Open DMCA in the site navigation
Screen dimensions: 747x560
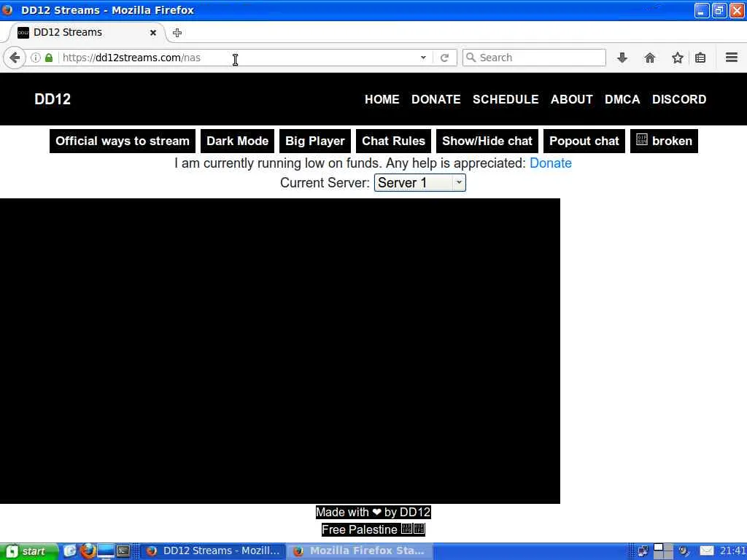622,99
